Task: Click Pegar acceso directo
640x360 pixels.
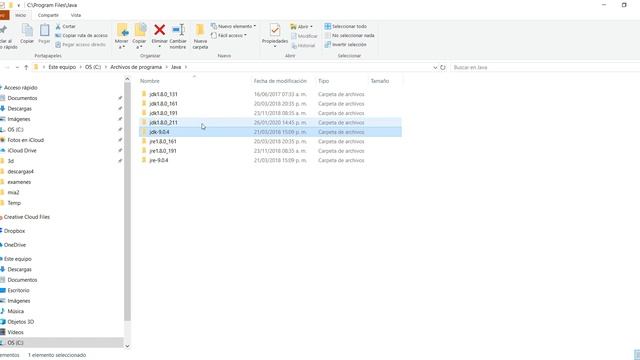Action: click(x=80, y=44)
